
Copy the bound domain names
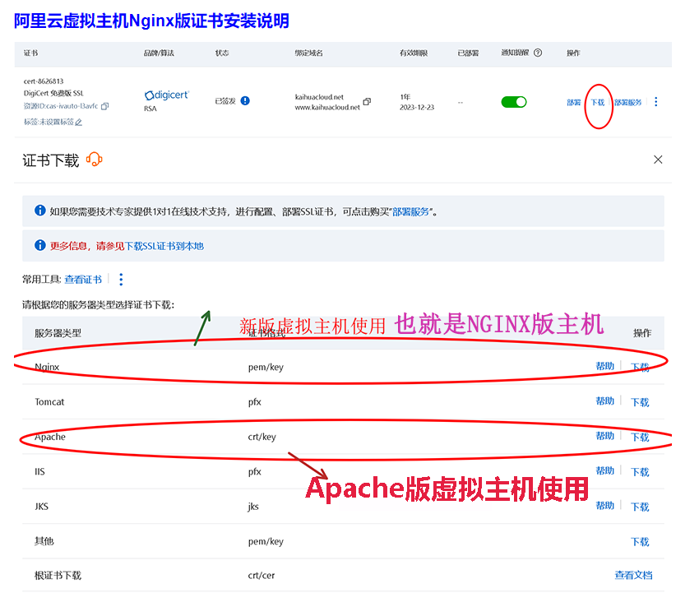tap(367, 102)
